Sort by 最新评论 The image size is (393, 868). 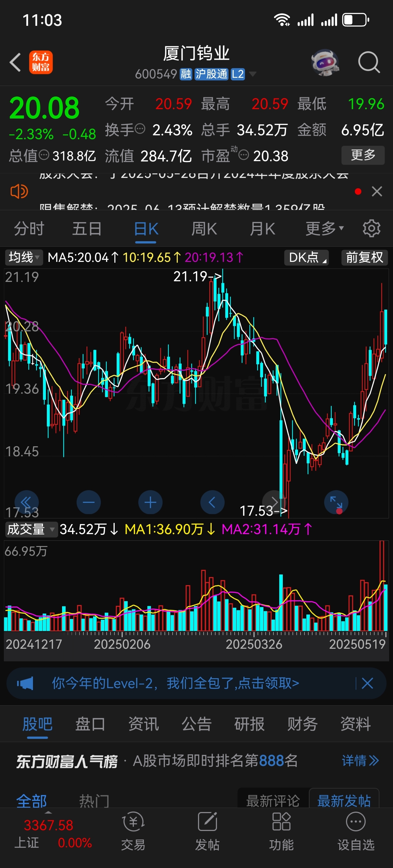point(273,800)
